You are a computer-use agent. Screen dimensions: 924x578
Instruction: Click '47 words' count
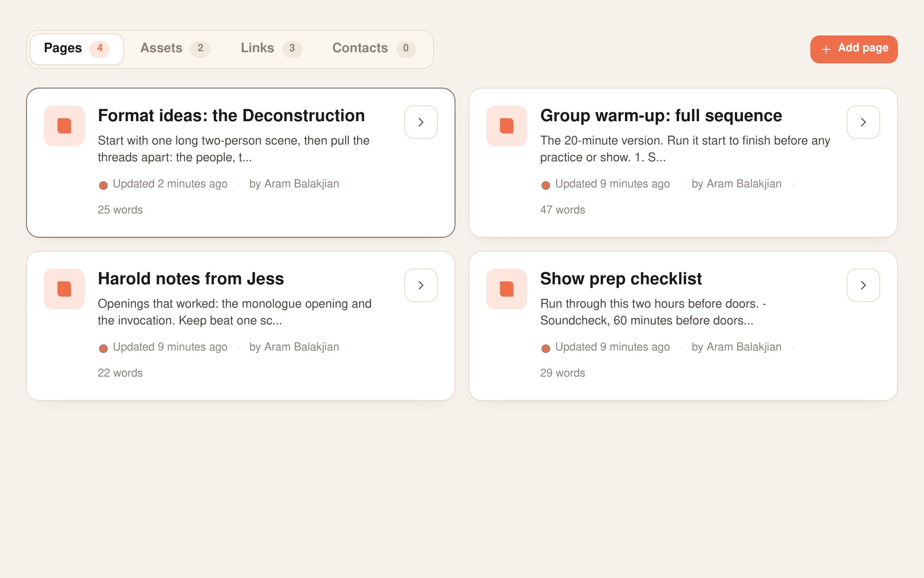(x=563, y=210)
